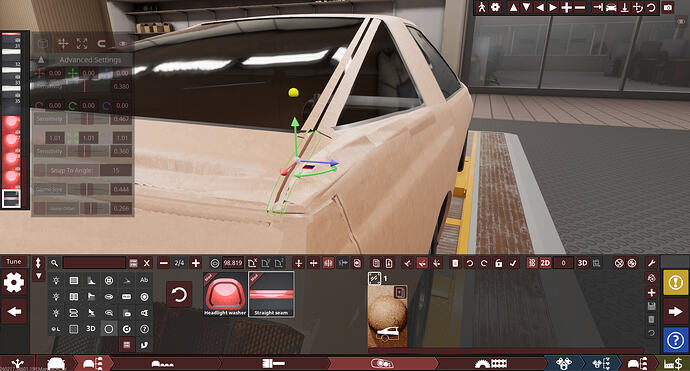Click the fixture search text field

94,263
